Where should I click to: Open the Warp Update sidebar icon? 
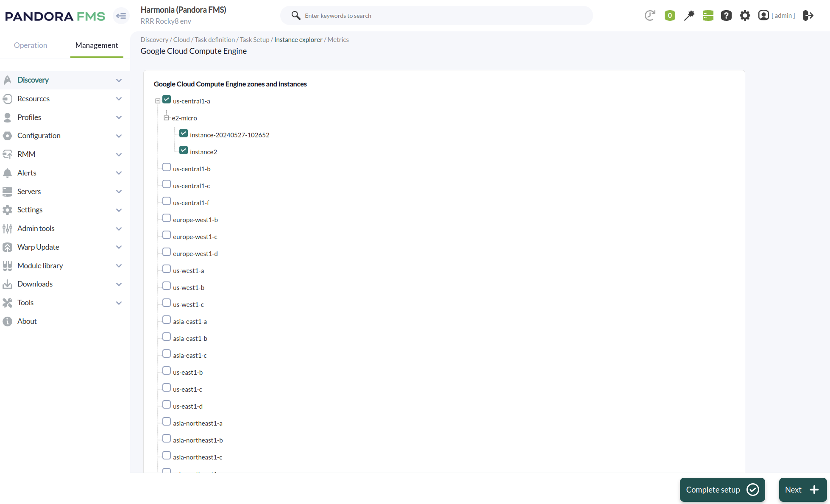[x=8, y=247]
